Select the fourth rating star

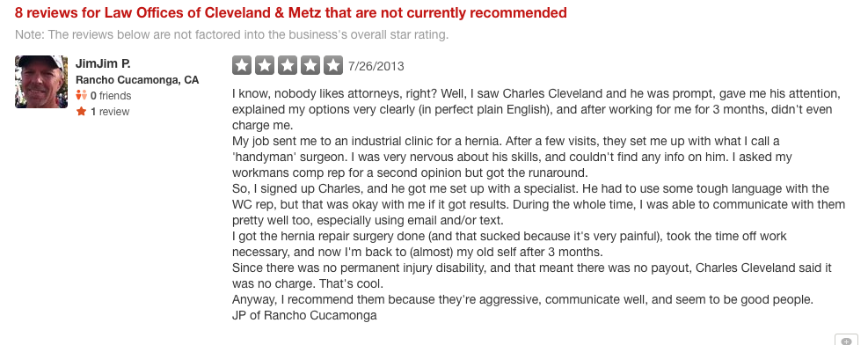click(x=310, y=65)
